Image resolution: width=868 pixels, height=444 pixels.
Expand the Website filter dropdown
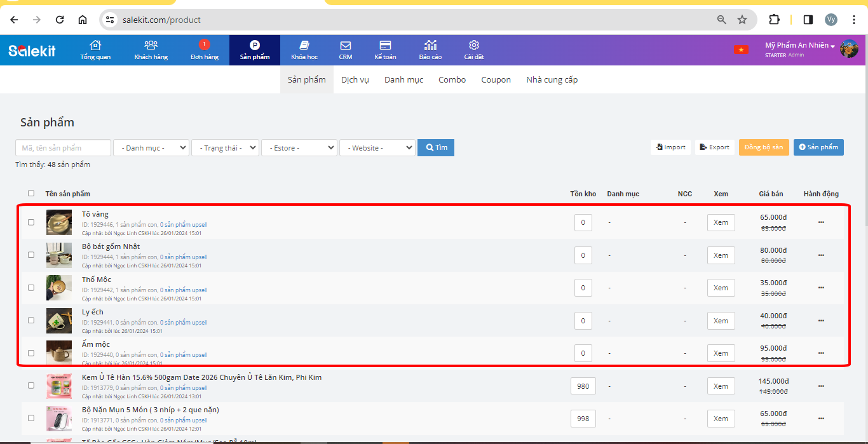pos(377,148)
